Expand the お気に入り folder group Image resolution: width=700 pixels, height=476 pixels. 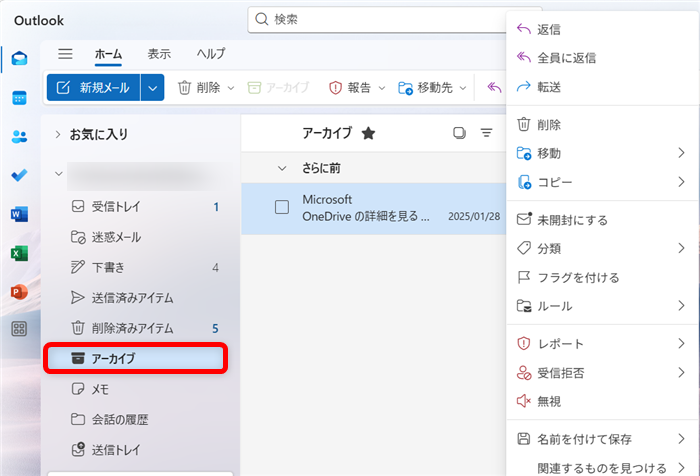click(58, 134)
